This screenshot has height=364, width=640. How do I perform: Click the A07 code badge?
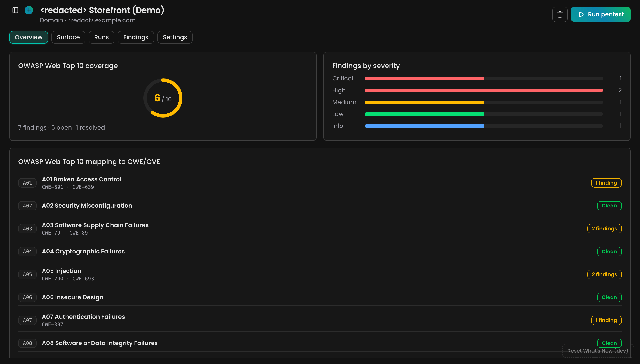[x=28, y=320]
